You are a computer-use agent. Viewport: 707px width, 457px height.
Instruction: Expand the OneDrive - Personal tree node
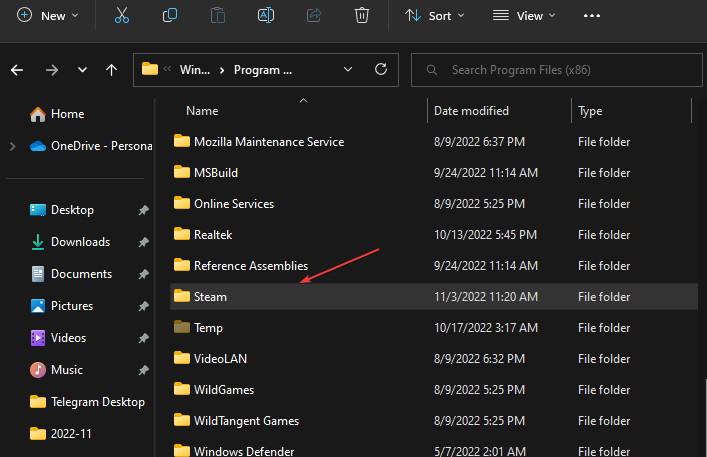pos(13,146)
